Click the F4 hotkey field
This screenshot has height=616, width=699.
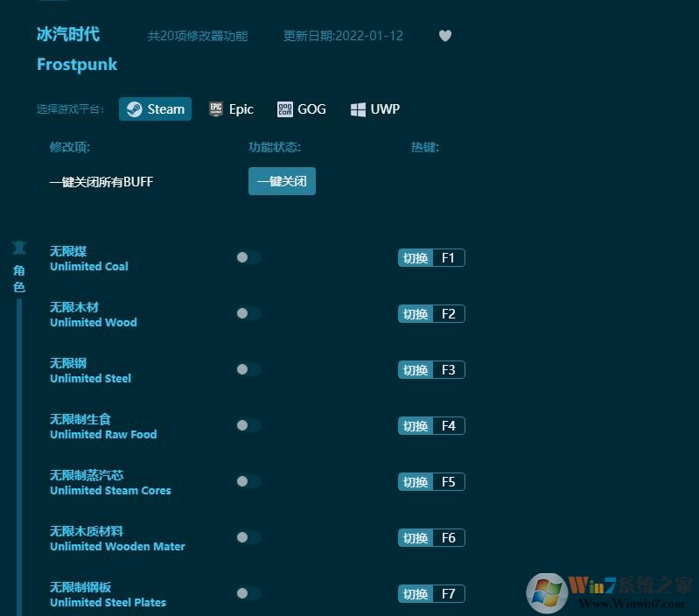449,425
